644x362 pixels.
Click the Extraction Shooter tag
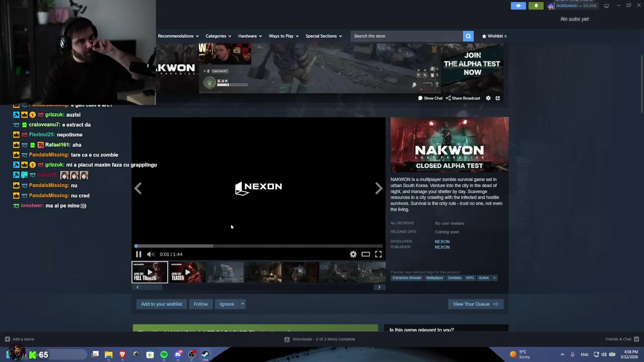[x=407, y=278]
